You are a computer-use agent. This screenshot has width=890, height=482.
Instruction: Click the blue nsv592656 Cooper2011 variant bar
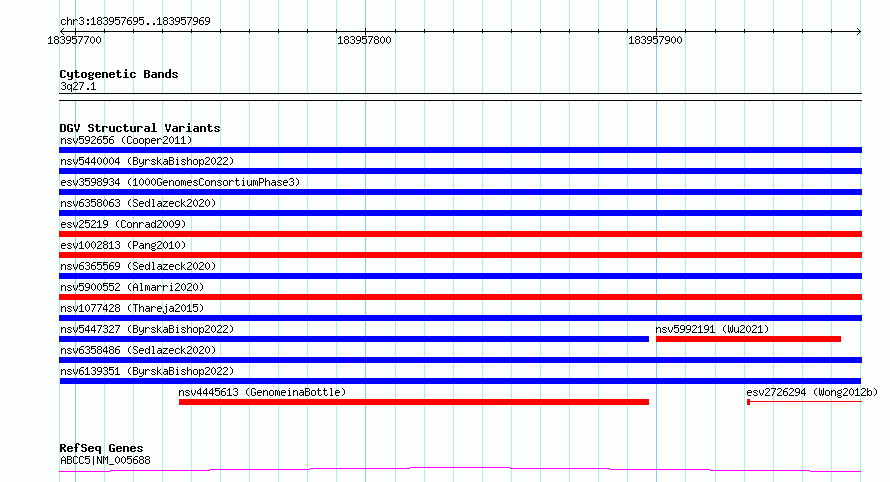tap(460, 150)
